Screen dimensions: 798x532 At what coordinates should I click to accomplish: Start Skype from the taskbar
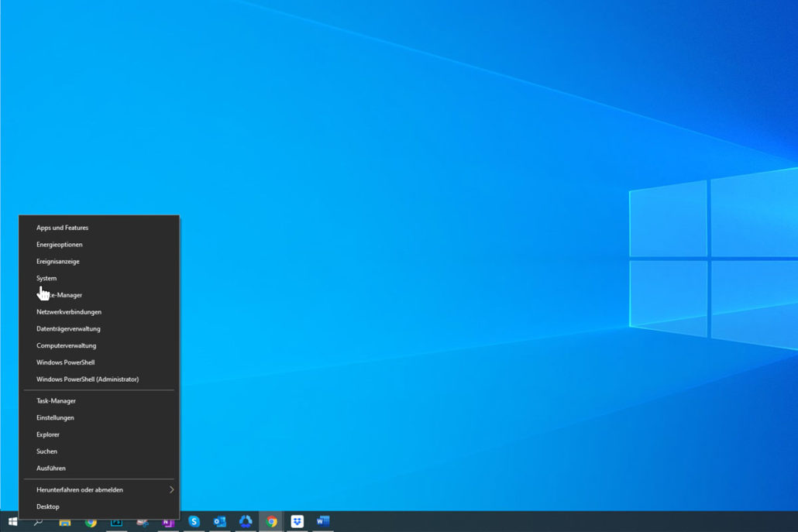(194, 522)
